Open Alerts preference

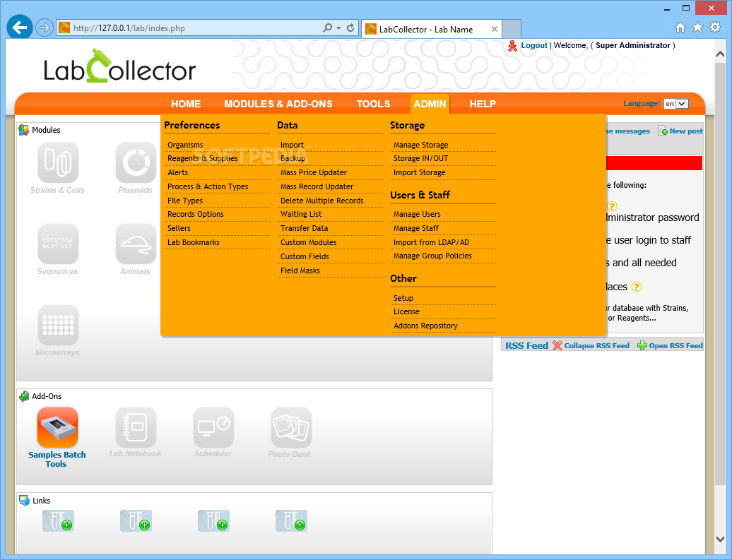click(x=178, y=173)
